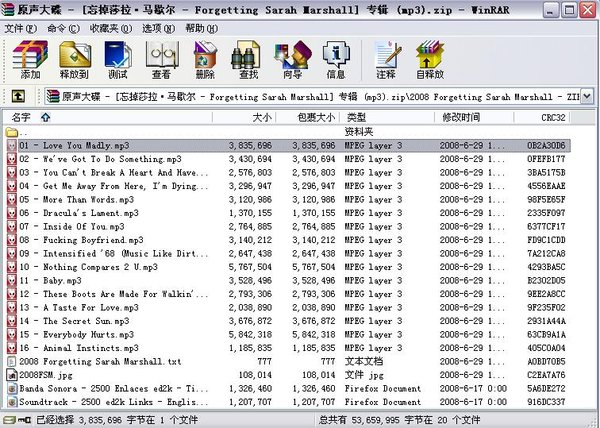Click the key icon in the status bar
Image resolution: width=600 pixels, height=428 pixels.
pyautogui.click(x=25, y=420)
